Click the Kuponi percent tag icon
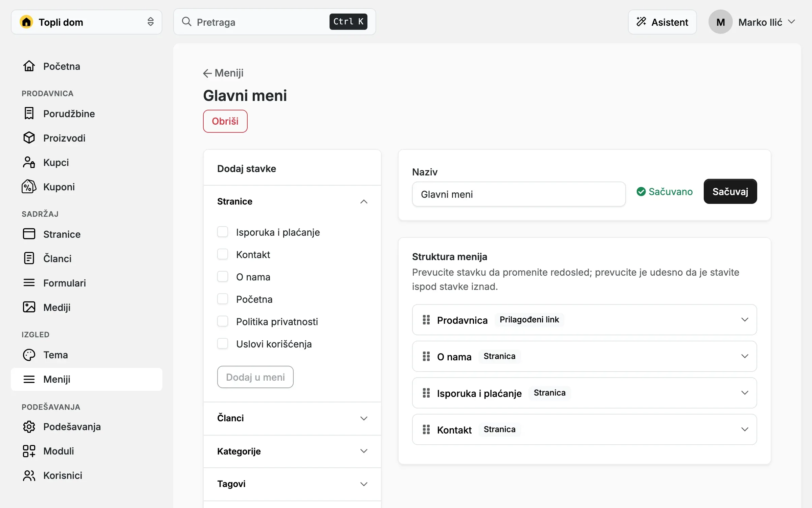Viewport: 812px width, 508px height. (x=29, y=187)
